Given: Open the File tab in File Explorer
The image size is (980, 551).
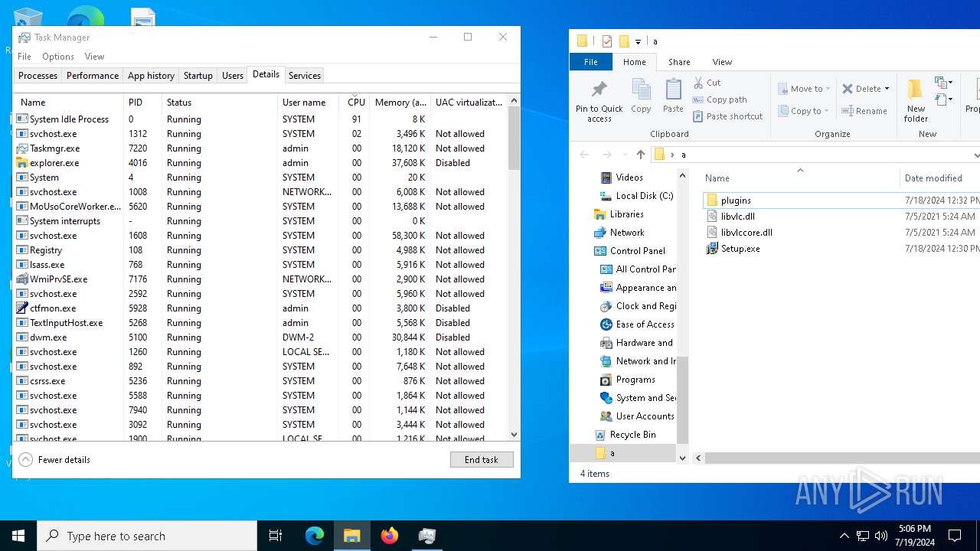Looking at the screenshot, I should click(591, 62).
